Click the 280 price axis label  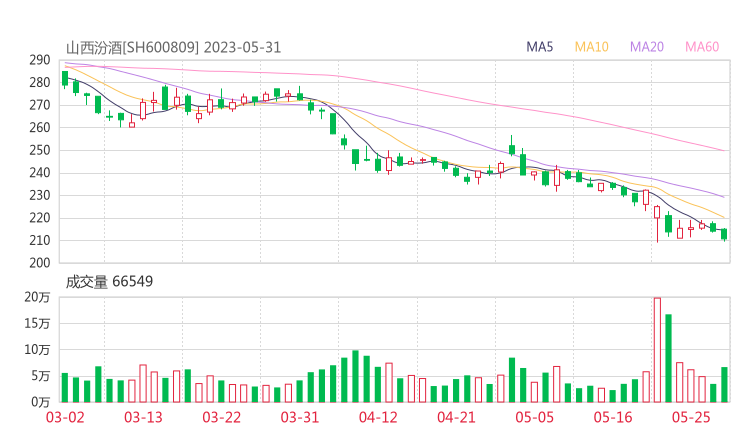coord(40,83)
